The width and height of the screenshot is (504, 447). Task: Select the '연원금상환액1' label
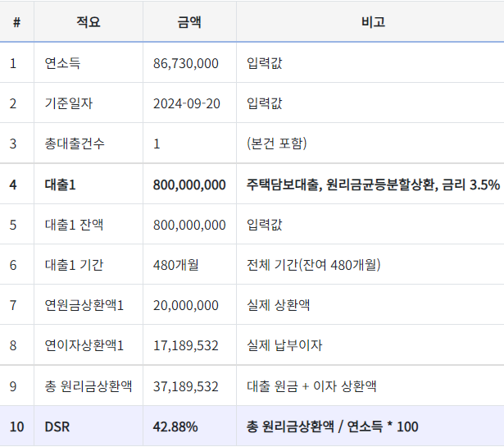coord(84,305)
